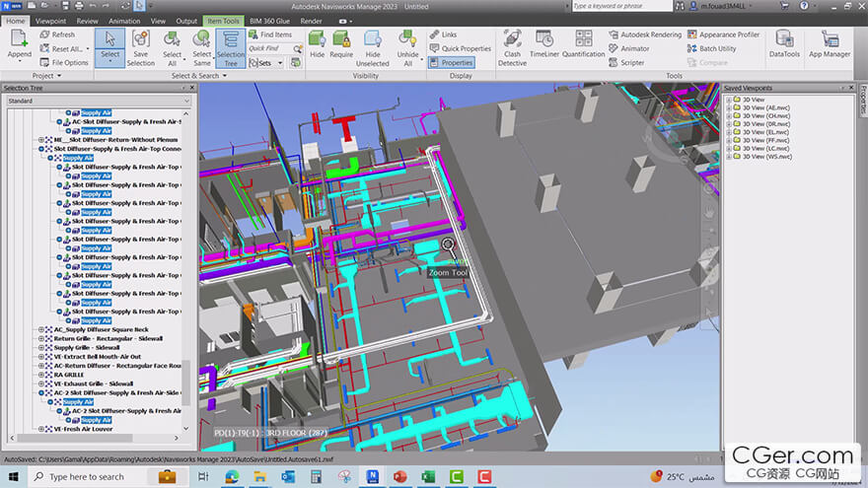Viewport: 868px width, 488px height.
Task: Expand the Project panel dropdown arrow
Action: pos(59,76)
